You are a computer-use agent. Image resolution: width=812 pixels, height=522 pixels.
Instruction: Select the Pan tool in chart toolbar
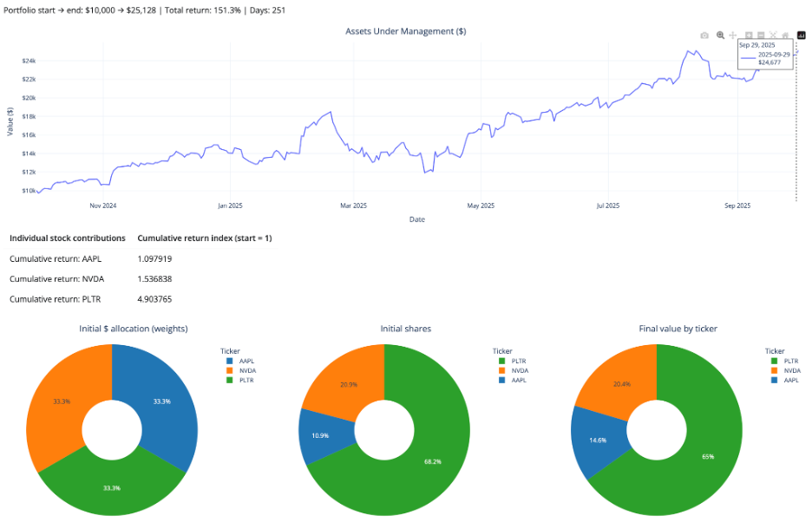pyautogui.click(x=734, y=36)
